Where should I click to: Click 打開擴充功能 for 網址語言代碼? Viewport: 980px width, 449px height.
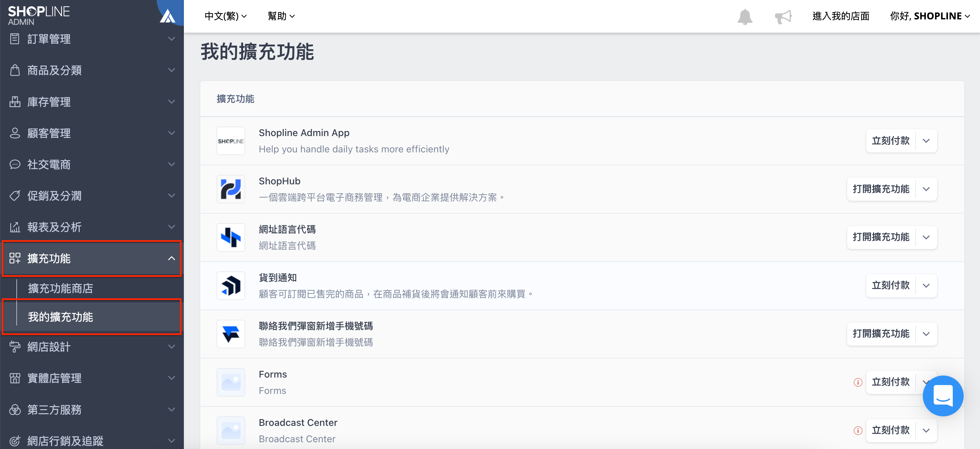tap(881, 237)
